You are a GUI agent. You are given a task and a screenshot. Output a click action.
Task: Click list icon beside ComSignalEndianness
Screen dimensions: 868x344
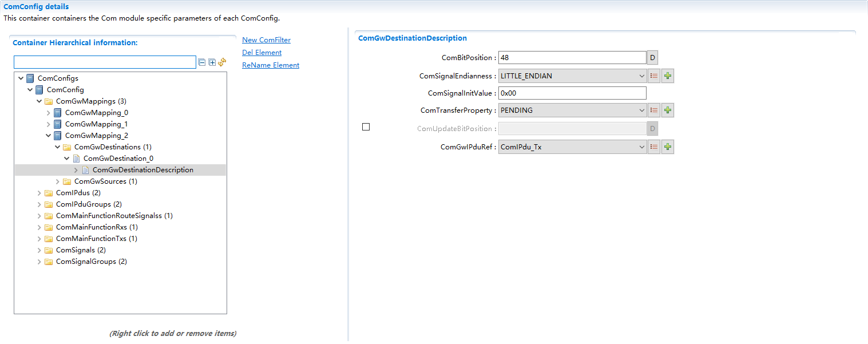654,76
